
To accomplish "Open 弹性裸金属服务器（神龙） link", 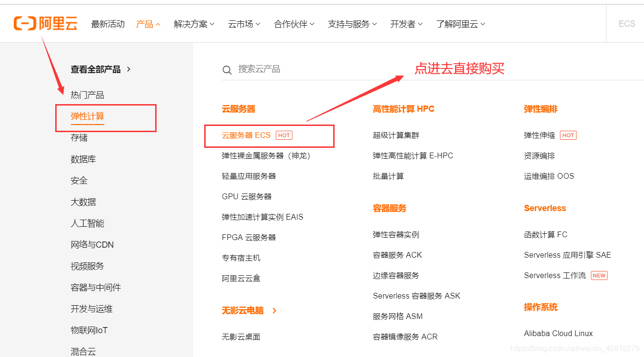I will click(x=268, y=156).
